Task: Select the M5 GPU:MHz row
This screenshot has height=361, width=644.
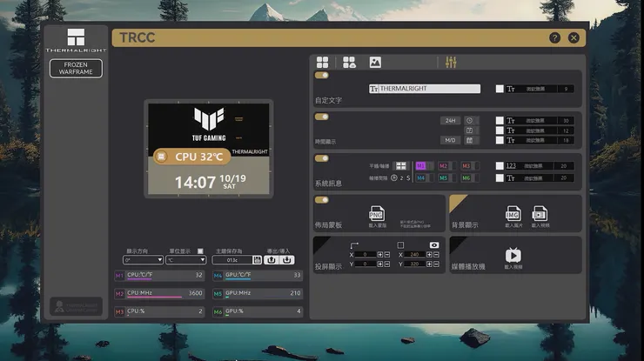Action: [x=258, y=293]
